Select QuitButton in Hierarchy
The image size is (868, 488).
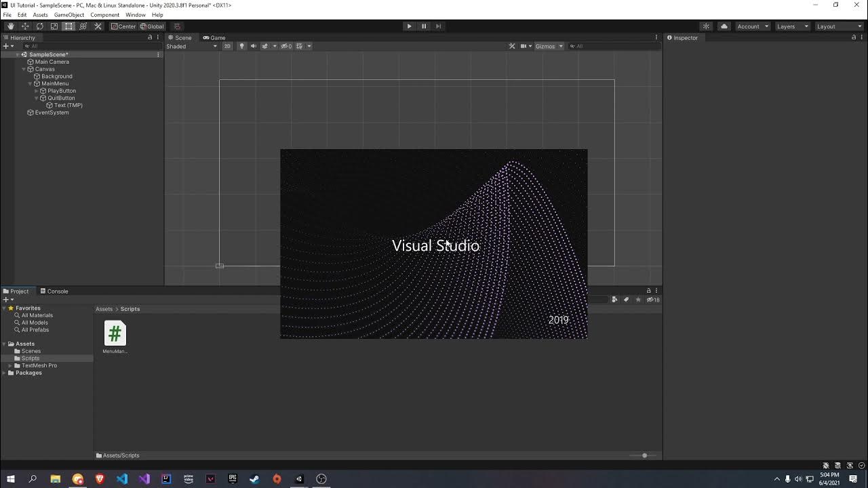click(62, 98)
